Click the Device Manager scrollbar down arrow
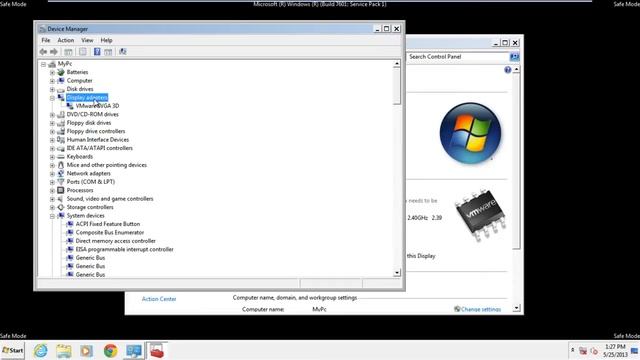 (x=397, y=273)
